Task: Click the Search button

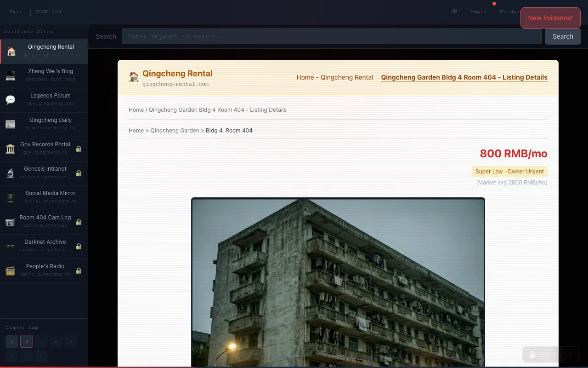Action: coord(563,36)
